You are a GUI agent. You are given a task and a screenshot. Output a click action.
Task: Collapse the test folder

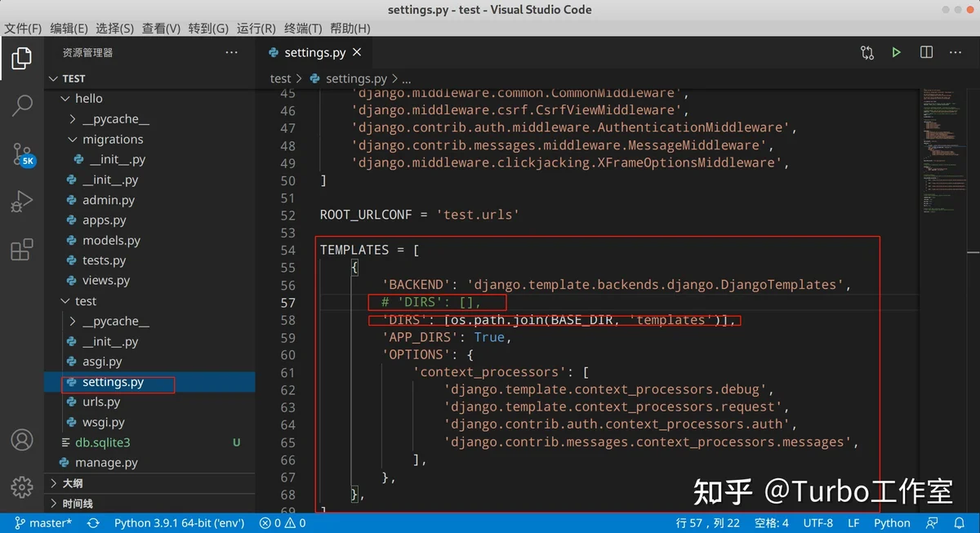point(149,301)
